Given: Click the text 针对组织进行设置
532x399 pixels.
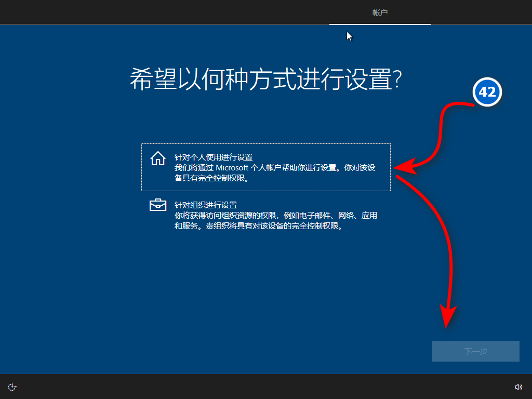Looking at the screenshot, I should pos(206,205).
